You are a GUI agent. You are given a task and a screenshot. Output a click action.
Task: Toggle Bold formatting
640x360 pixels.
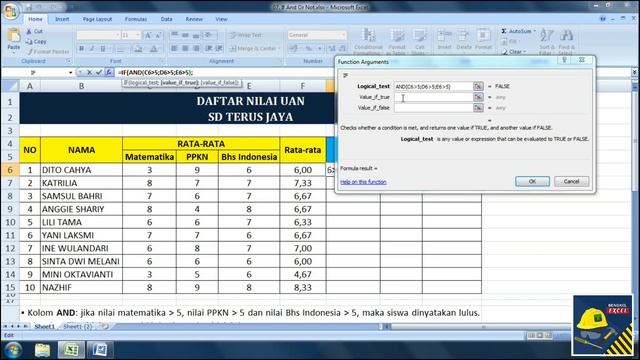pos(81,49)
